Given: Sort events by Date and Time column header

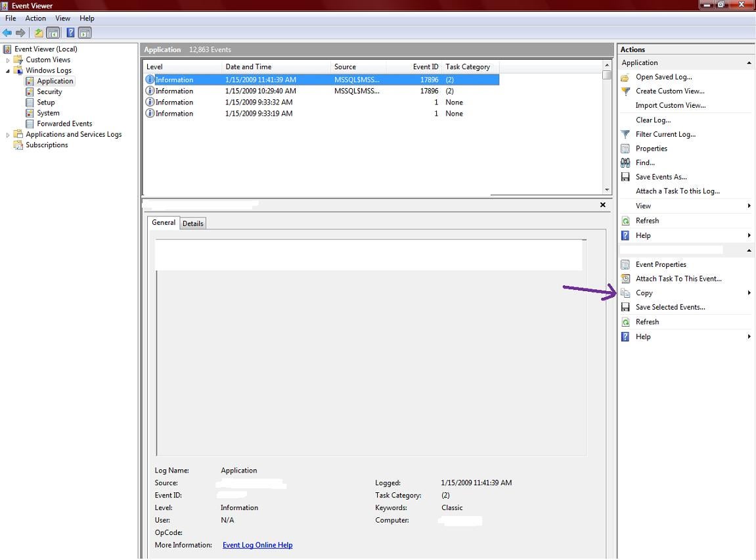Looking at the screenshot, I should coord(276,66).
